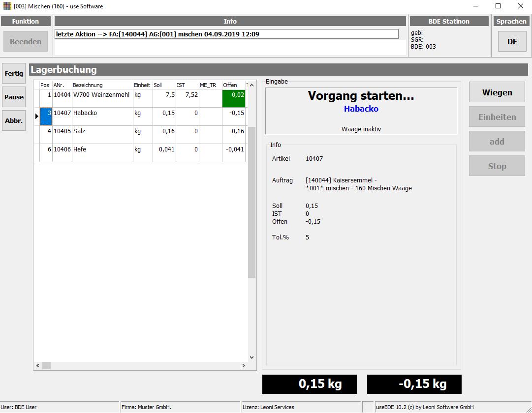Click the table scroll-down arrow
532x413 pixels.
pos(252,357)
